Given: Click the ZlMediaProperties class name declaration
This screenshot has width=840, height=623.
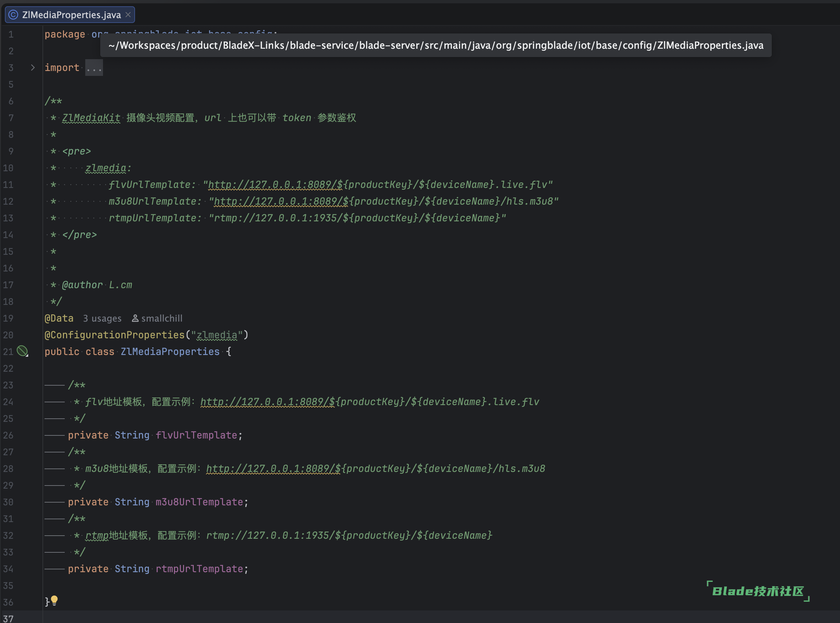Looking at the screenshot, I should click(x=170, y=352).
